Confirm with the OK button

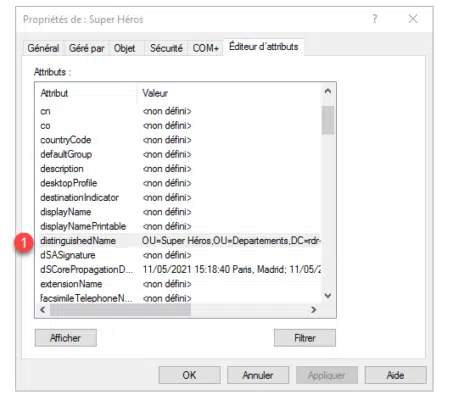click(189, 375)
